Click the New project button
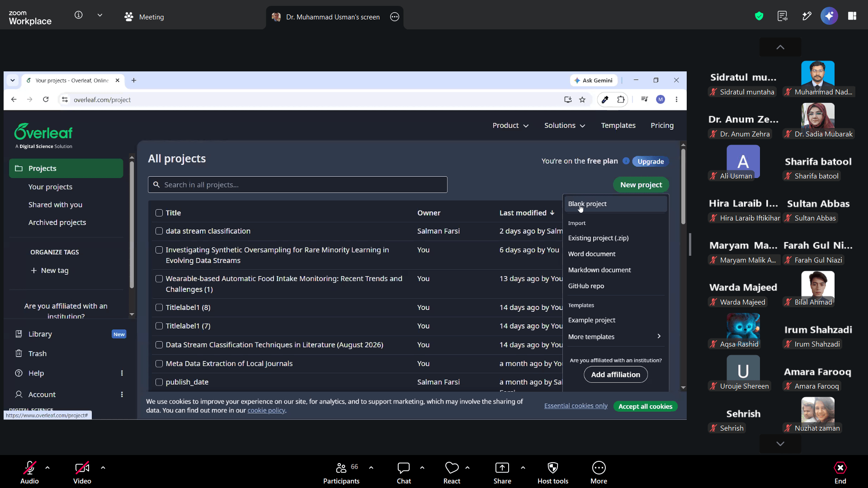 [641, 184]
